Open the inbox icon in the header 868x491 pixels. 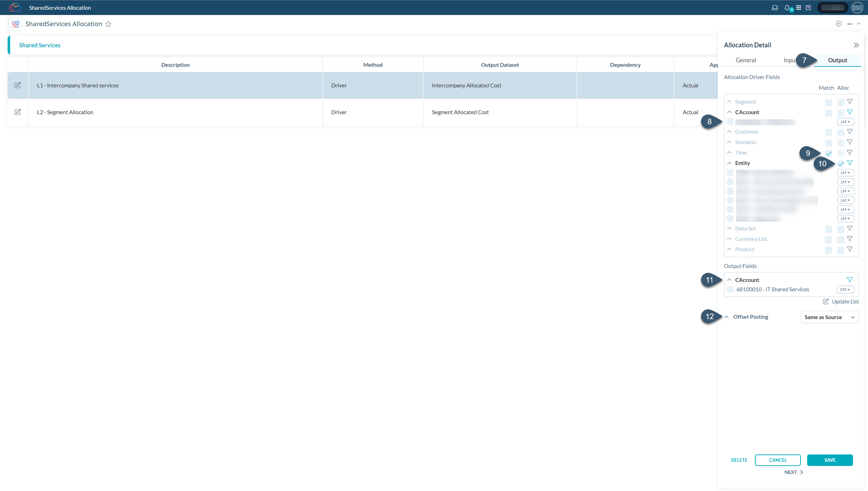(x=775, y=7)
